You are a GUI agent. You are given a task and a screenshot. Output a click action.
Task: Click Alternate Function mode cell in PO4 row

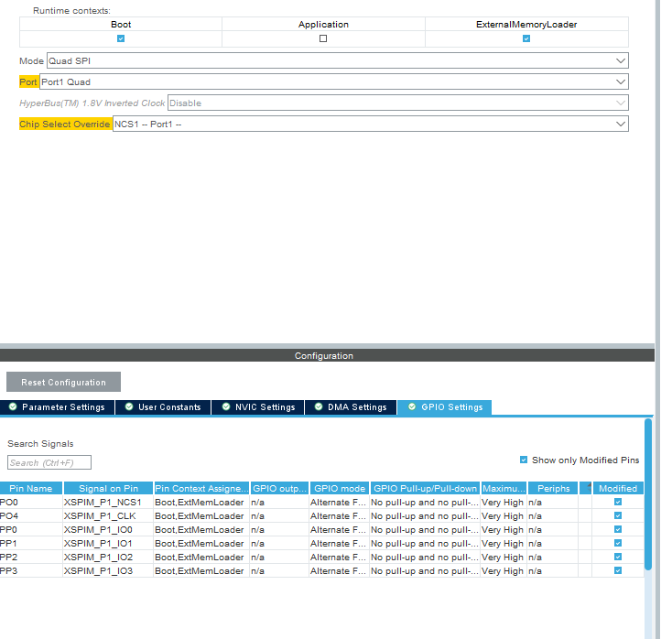[x=339, y=515]
